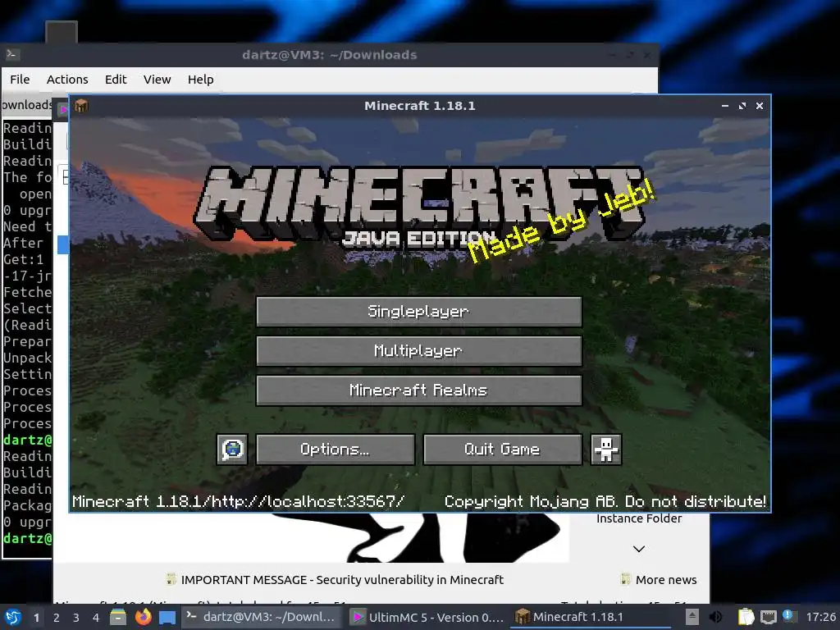Click Instance Folder in UltimMC window
Screen dimensions: 840x630
coord(639,518)
